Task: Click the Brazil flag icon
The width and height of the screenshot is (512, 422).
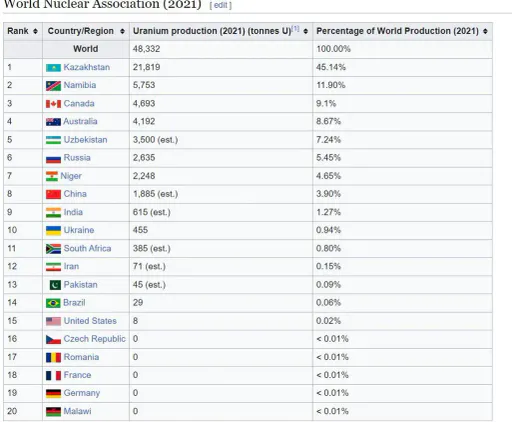Action: pyautogui.click(x=53, y=303)
